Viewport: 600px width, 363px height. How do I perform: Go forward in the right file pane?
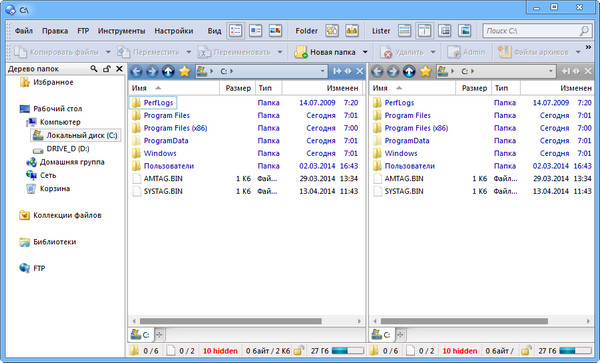point(393,71)
